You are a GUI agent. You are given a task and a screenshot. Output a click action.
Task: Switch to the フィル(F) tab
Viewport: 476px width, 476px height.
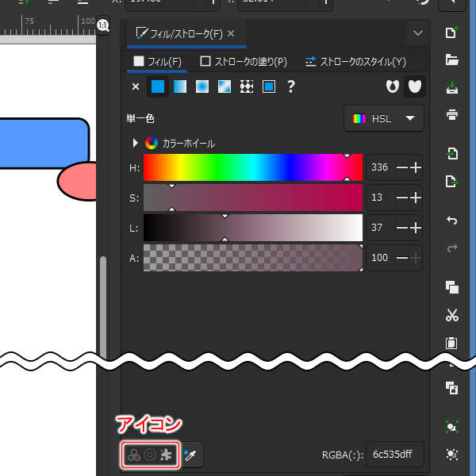(x=157, y=62)
